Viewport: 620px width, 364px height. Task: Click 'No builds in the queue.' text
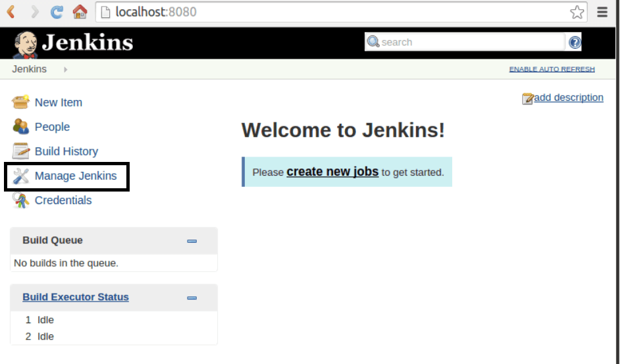point(66,263)
